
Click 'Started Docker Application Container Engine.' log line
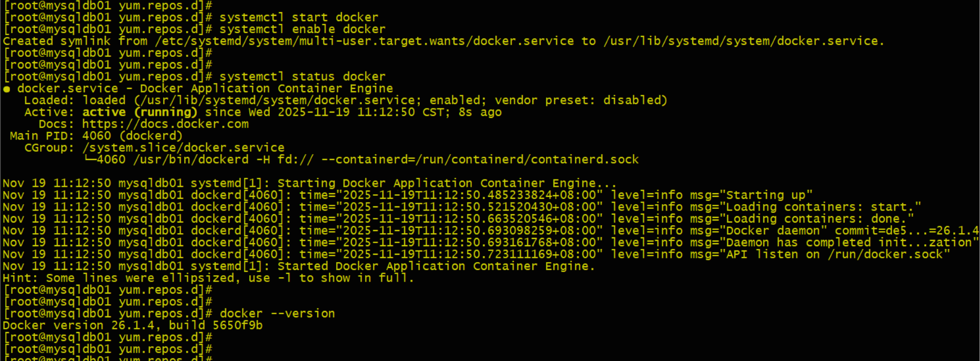click(299, 266)
